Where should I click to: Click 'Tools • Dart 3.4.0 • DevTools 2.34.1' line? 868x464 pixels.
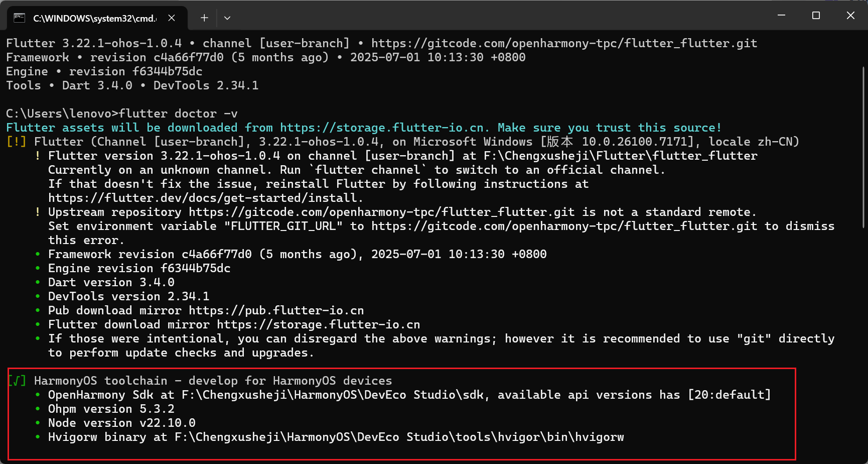click(132, 85)
